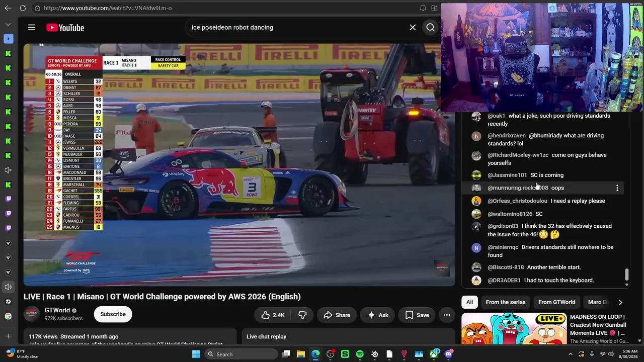
Task: Open the YouTube guide hamburger menu
Action: tap(32, 28)
